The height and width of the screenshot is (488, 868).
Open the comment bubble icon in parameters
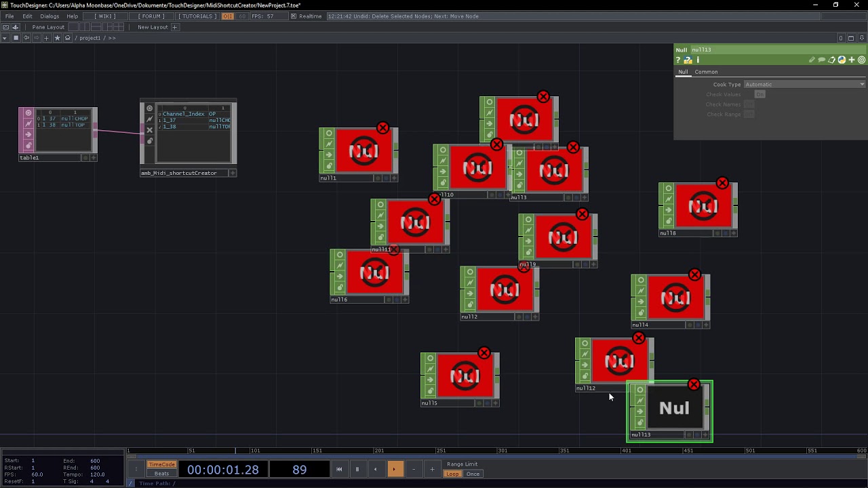[821, 60]
